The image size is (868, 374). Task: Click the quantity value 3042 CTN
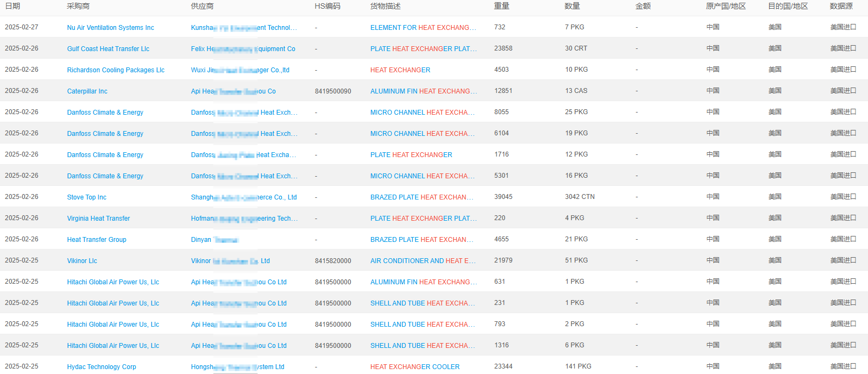click(580, 197)
